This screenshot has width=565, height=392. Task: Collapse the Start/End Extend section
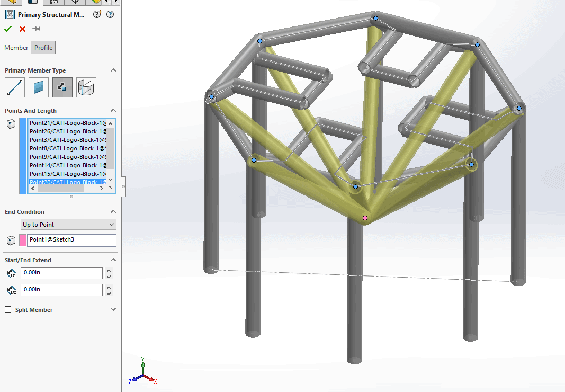coord(113,260)
